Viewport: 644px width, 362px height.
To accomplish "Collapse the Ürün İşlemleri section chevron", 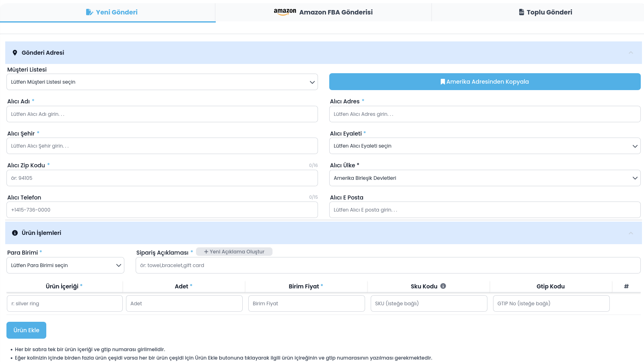I will click(x=631, y=233).
